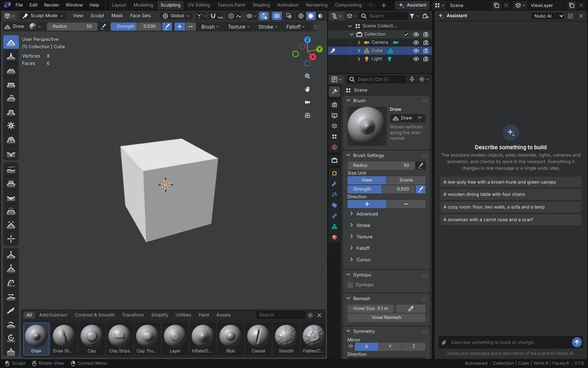588x368 pixels.
Task: Switch perspective/orthographic grid icon in the viewport
Action: tap(307, 115)
